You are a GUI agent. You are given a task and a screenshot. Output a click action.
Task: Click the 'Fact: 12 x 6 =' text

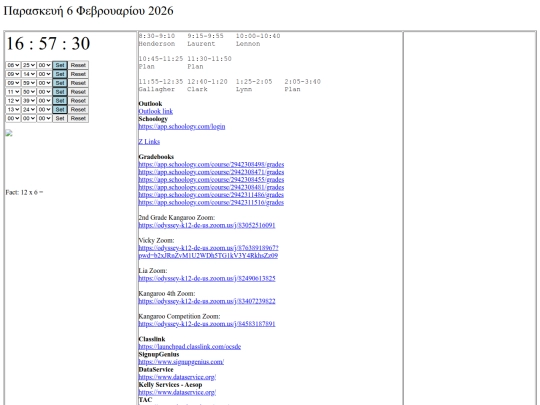(24, 192)
